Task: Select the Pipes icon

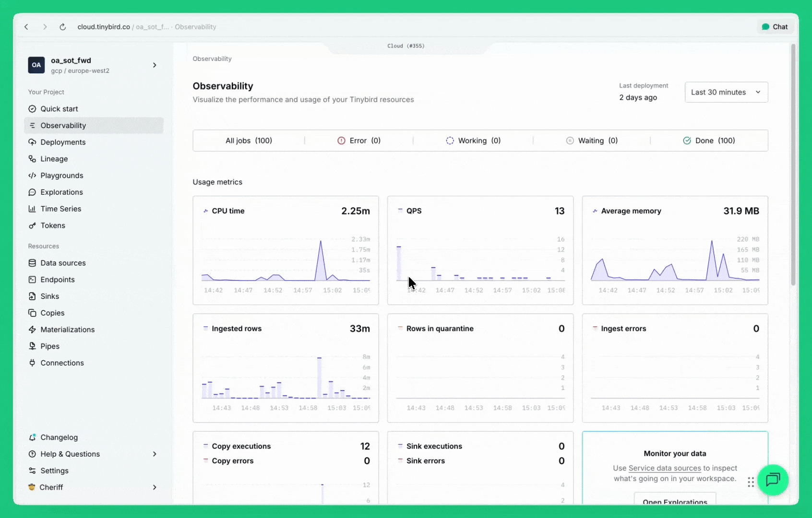Action: pyautogui.click(x=32, y=346)
